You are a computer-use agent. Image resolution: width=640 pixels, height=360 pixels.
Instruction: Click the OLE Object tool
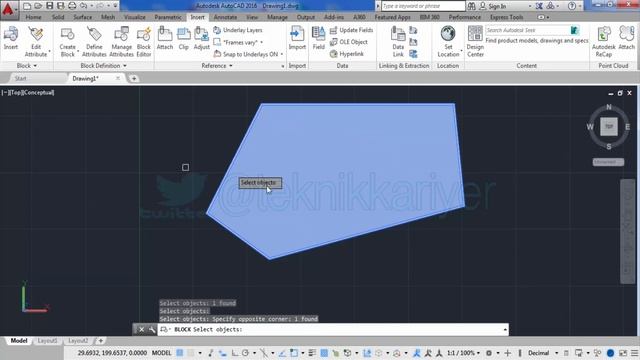pyautogui.click(x=349, y=42)
